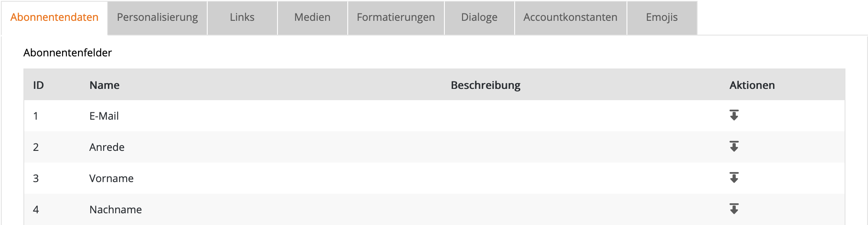The height and width of the screenshot is (225, 868).
Task: Switch to the Dialoge tab
Action: [479, 17]
